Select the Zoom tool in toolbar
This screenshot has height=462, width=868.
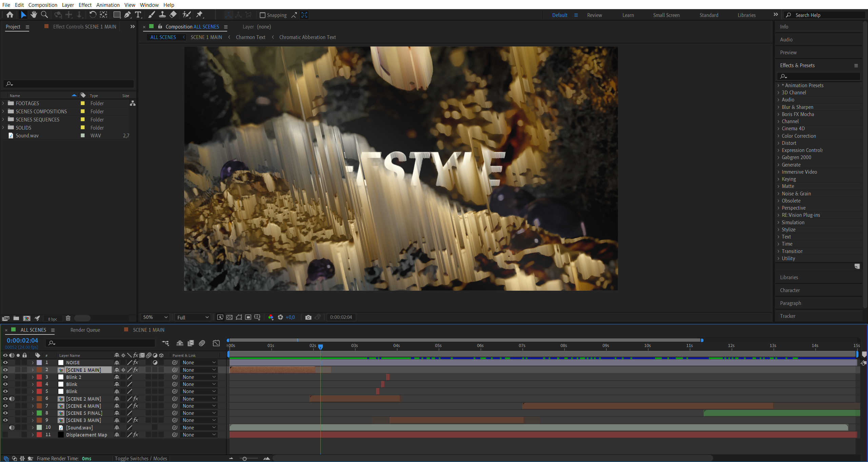44,15
